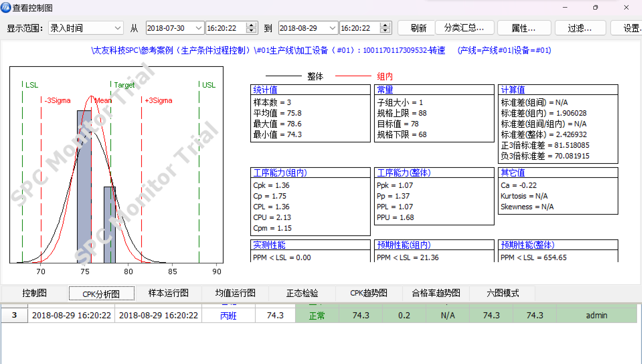The height and width of the screenshot is (364, 642).
Task: Open the 过滤 filter button
Action: coord(580,28)
